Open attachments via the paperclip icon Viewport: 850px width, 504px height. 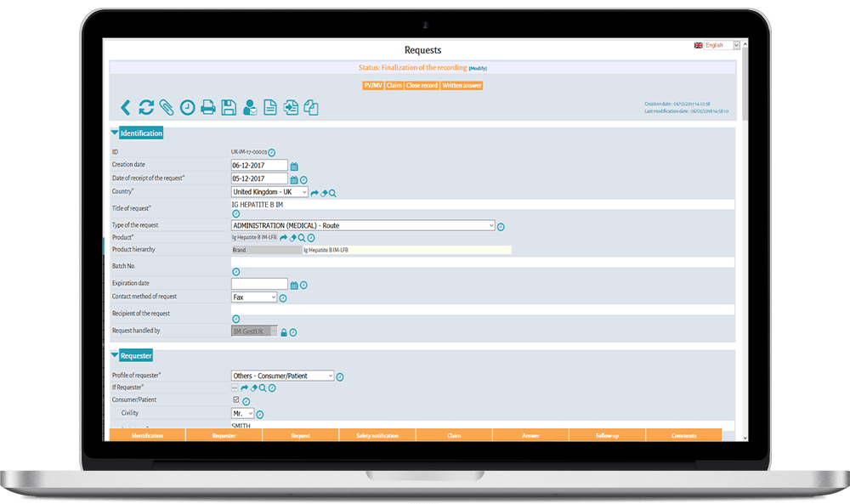tap(167, 107)
